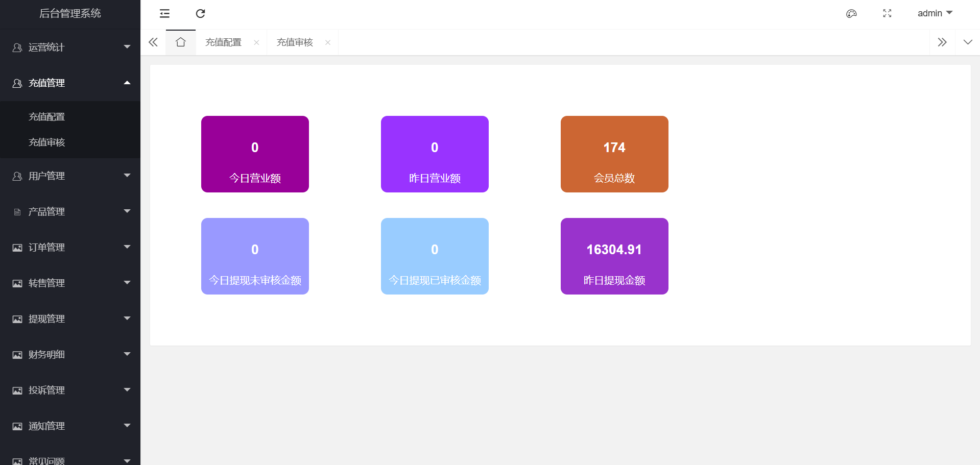Open the theme palette icon
Screen dimensions: 980x465
(851, 14)
